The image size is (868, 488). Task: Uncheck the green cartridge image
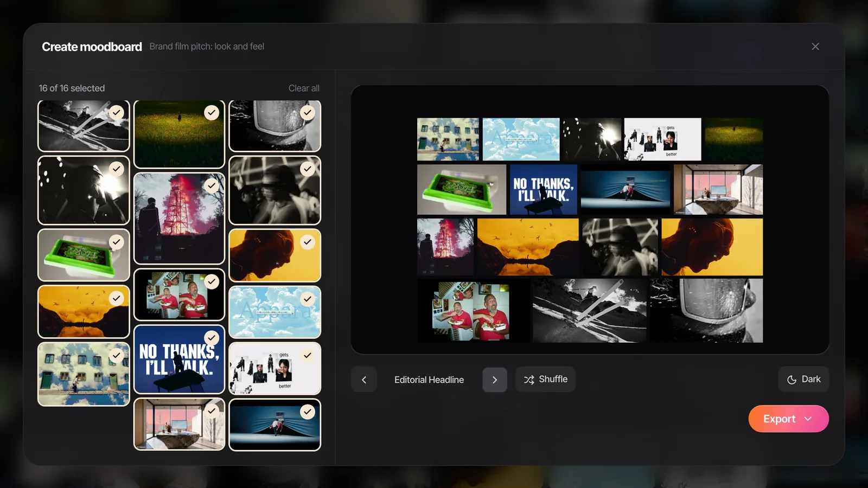coord(116,242)
